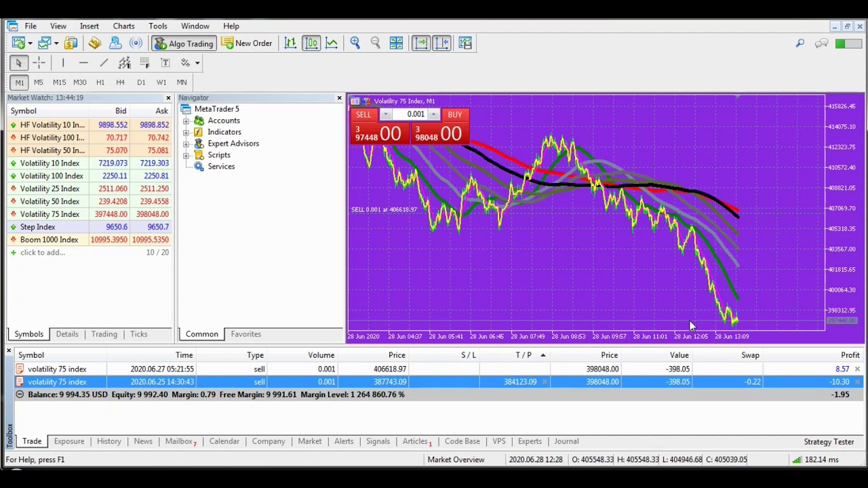
Task: Open the volume dropdown on one-click panel
Action: coord(385,115)
